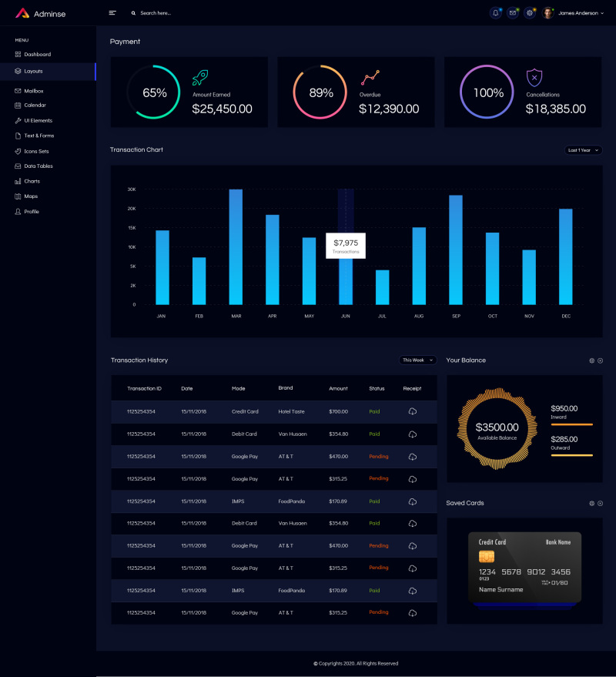Select the Mailbox icon in the sidebar

[17, 90]
